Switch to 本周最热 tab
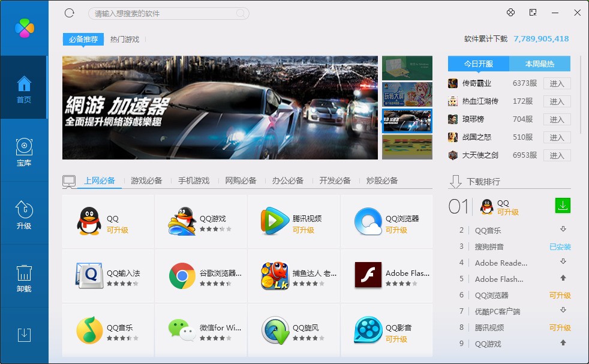 point(540,64)
